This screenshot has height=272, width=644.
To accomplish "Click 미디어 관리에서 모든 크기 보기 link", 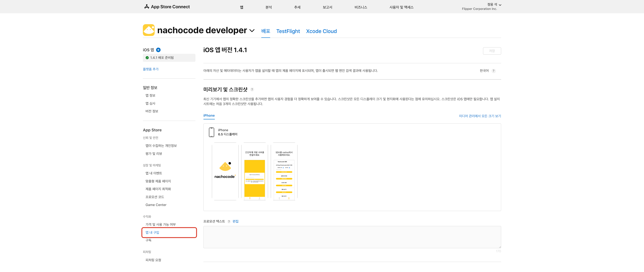I will tap(480, 116).
